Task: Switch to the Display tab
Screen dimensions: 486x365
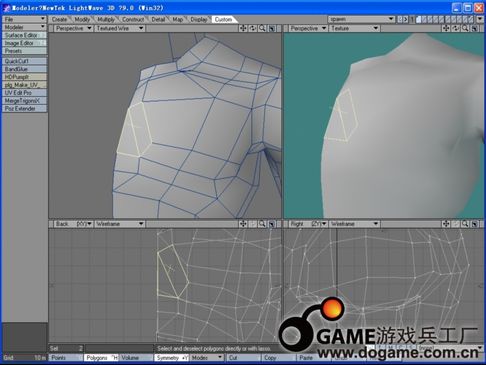Action: tap(199, 20)
